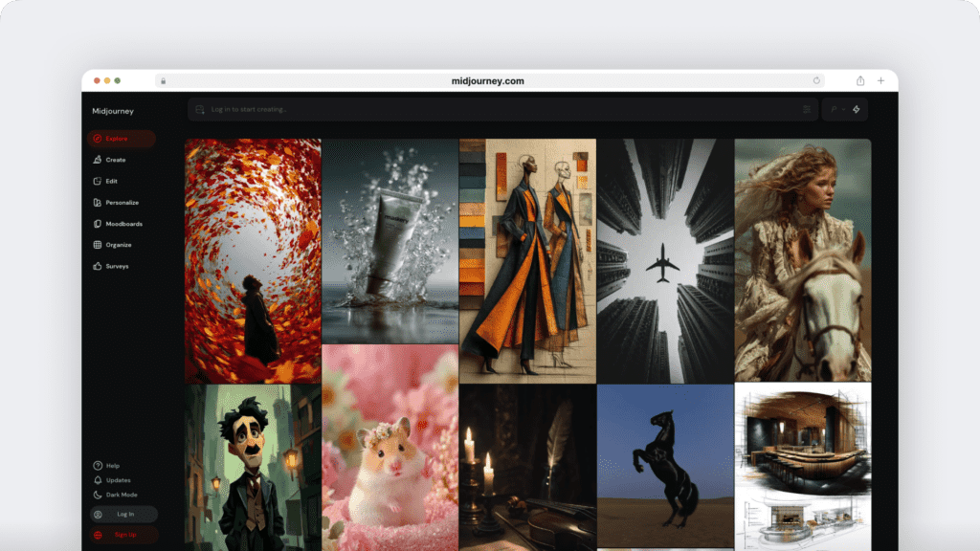Open the airplane between skyscrapers image
This screenshot has width=980, height=551.
click(664, 260)
